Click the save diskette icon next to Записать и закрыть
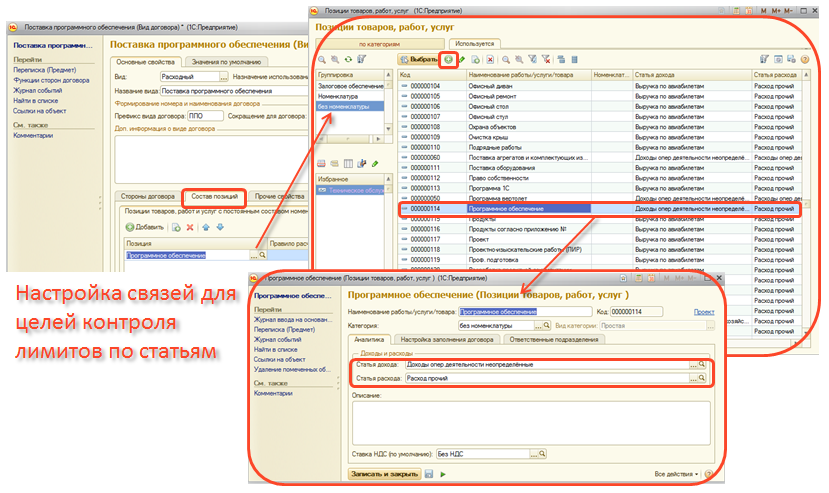The height and width of the screenshot is (493, 829). click(429, 473)
